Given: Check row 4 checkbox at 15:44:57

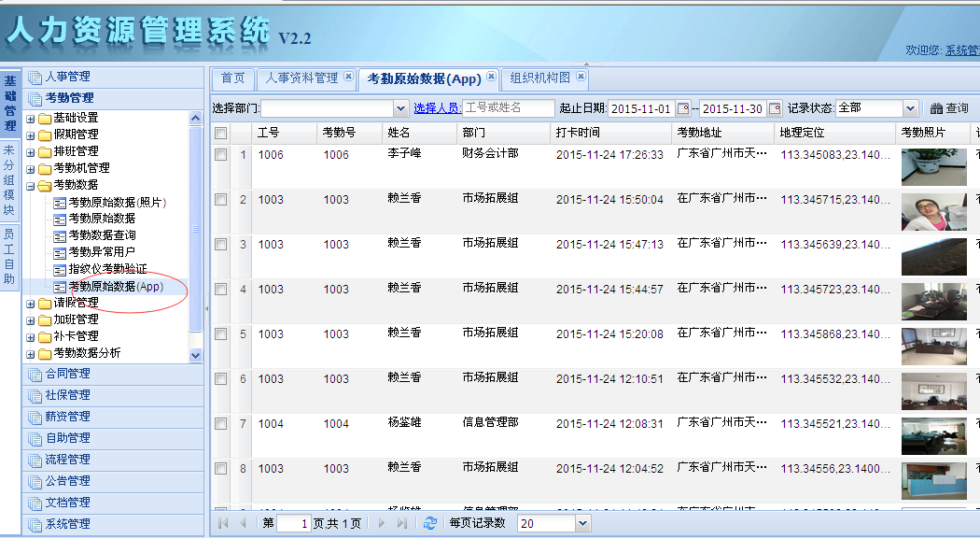Looking at the screenshot, I should point(220,289).
